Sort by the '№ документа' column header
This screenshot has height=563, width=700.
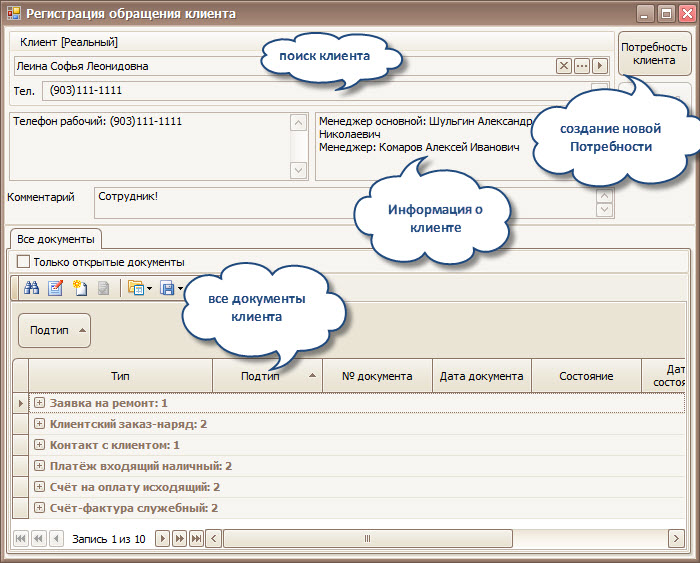[377, 376]
